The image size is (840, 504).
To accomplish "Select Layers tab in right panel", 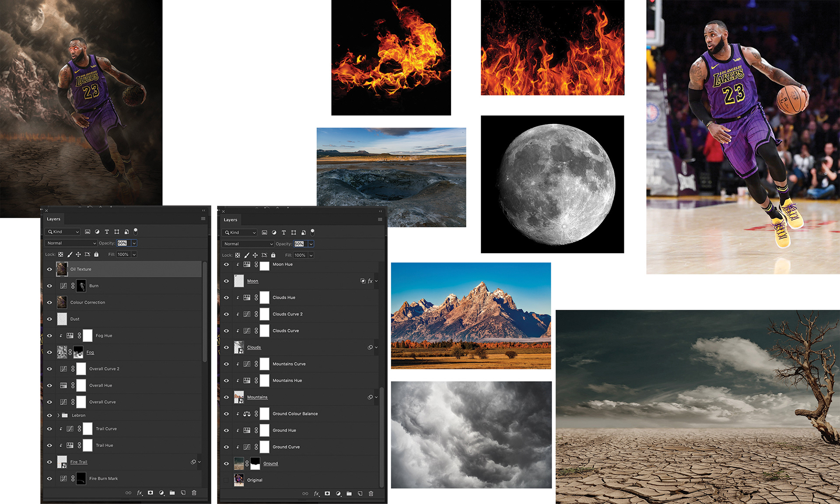I will [x=231, y=220].
